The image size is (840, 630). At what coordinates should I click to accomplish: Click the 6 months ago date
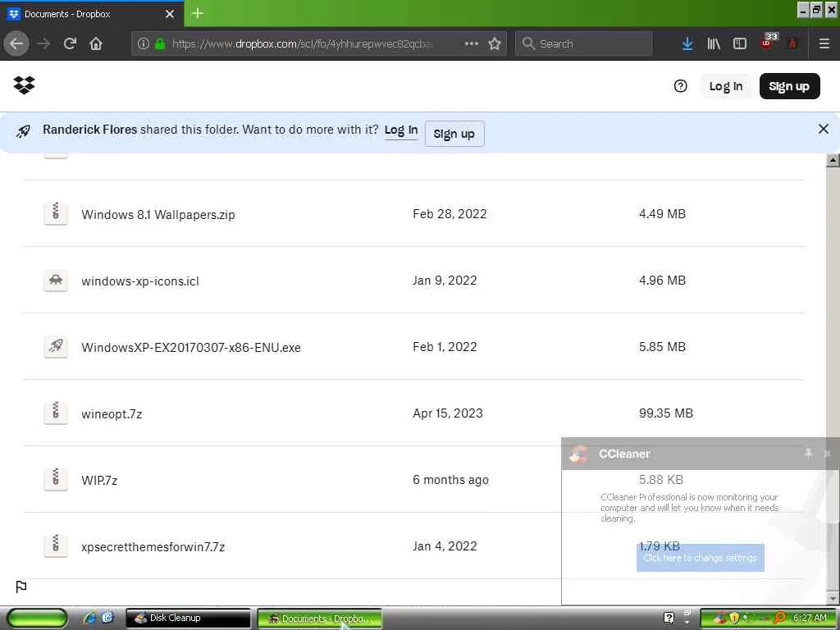coord(450,479)
